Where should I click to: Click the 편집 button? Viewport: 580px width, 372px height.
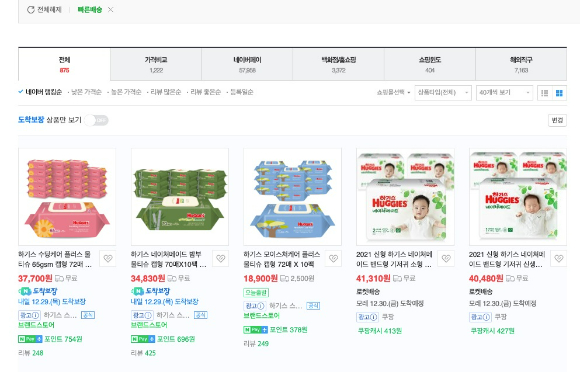(x=557, y=120)
